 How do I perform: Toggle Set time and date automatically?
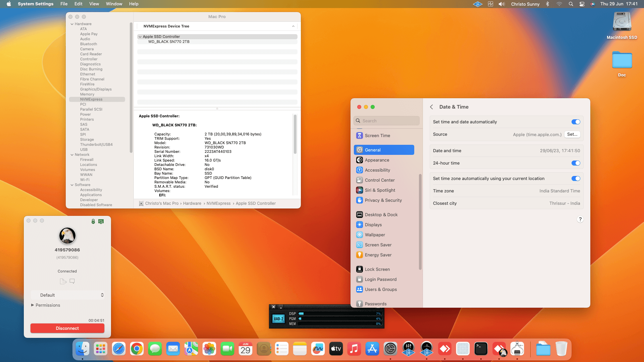point(576,122)
